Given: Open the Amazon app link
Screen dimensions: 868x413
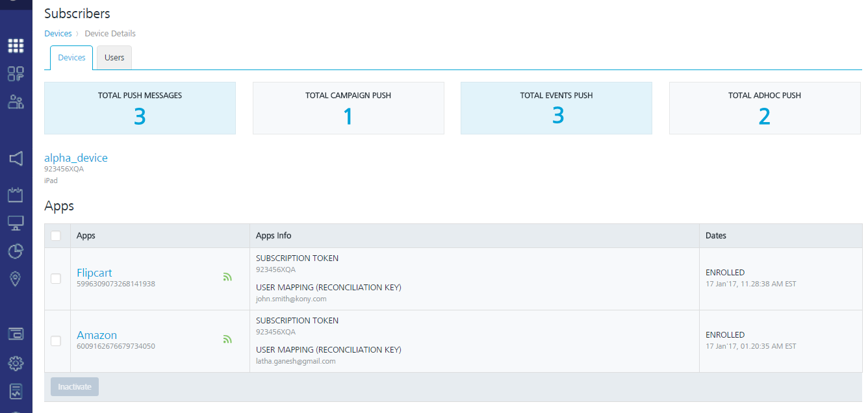Looking at the screenshot, I should coord(97,335).
